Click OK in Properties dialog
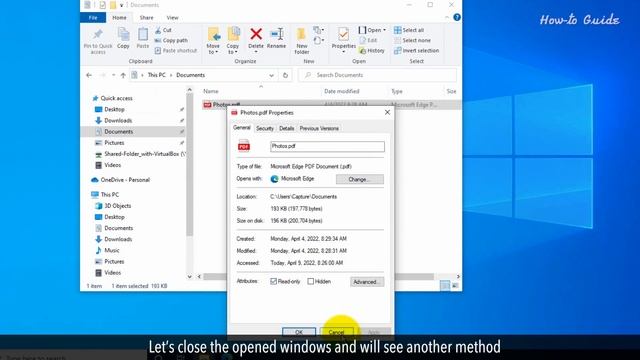 point(299,332)
